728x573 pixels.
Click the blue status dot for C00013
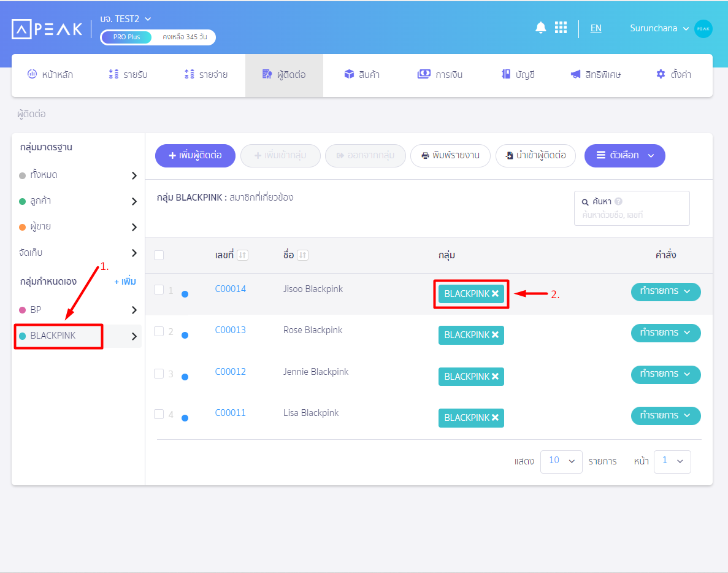185,335
